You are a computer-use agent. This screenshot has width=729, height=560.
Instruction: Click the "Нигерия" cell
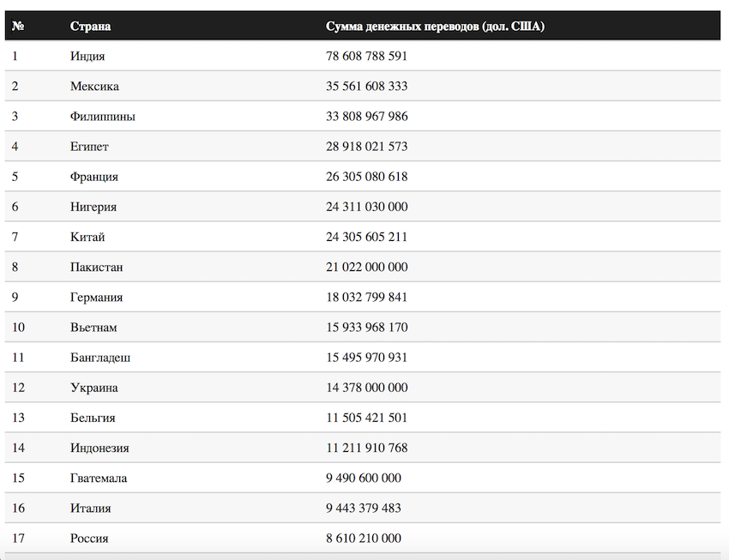pyautogui.click(x=93, y=207)
